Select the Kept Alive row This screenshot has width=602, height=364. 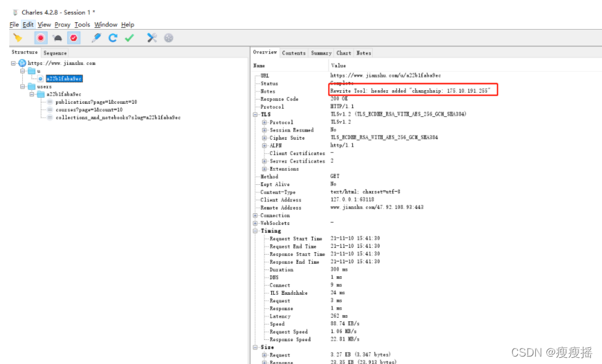[x=275, y=184]
